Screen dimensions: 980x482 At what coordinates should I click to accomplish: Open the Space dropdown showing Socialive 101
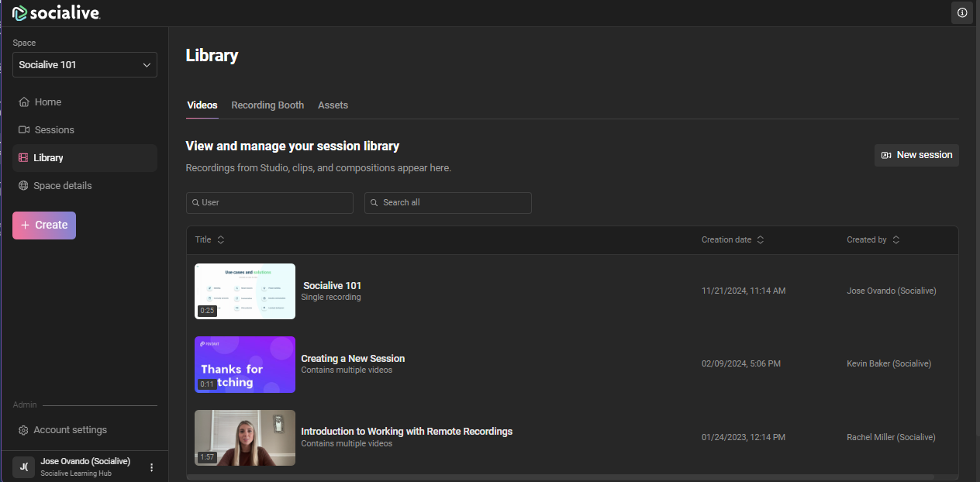click(85, 65)
